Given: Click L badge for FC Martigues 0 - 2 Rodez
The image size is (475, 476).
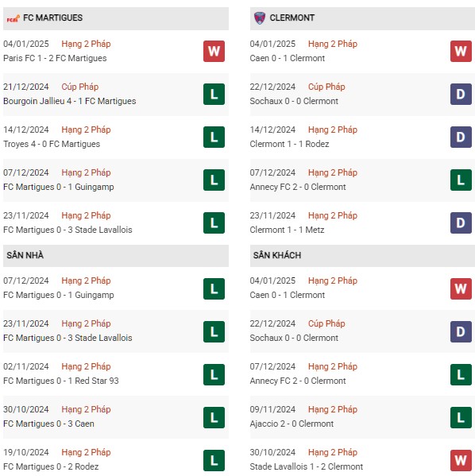Looking at the screenshot, I should point(214,460).
